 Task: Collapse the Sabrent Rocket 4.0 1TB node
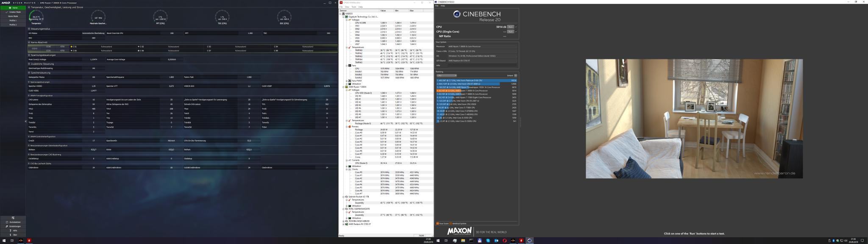[343, 197]
